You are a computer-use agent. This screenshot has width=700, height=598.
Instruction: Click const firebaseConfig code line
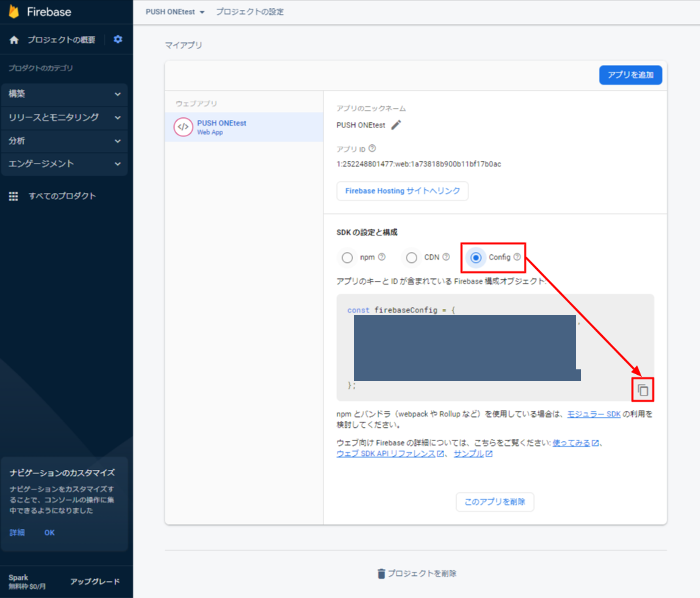[401, 310]
